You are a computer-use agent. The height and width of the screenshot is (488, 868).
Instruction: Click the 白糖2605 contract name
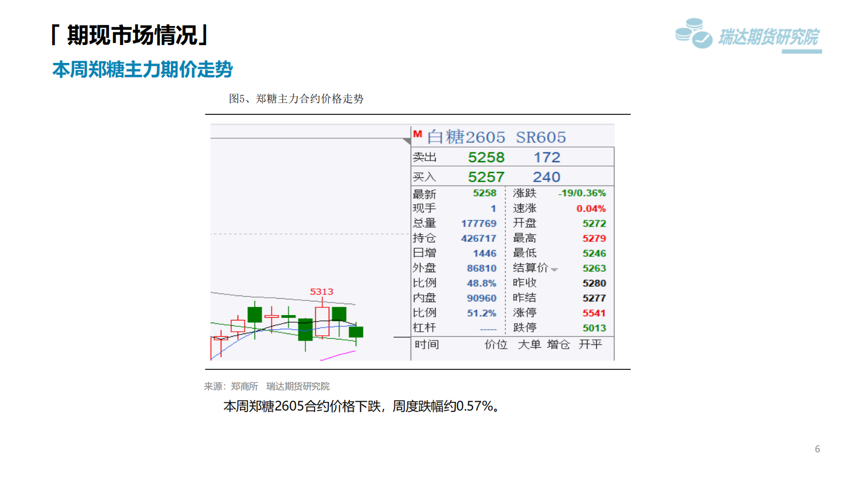click(x=466, y=137)
